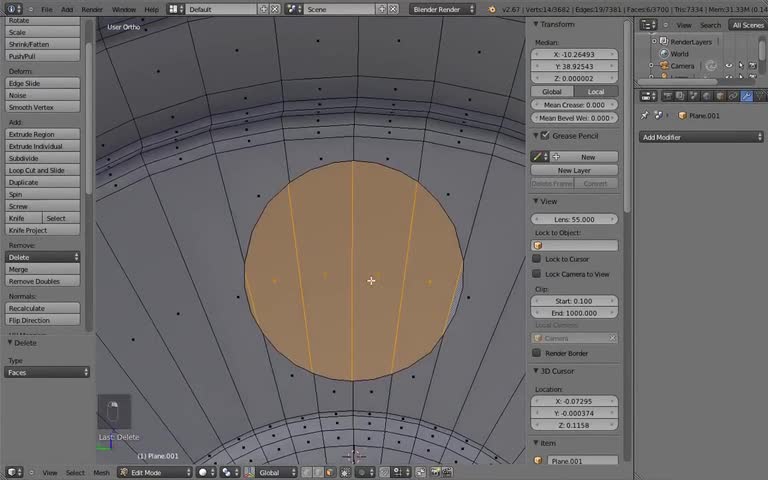Open the Delete dropdown in Remove section
This screenshot has width=768, height=480.
pyautogui.click(x=43, y=257)
